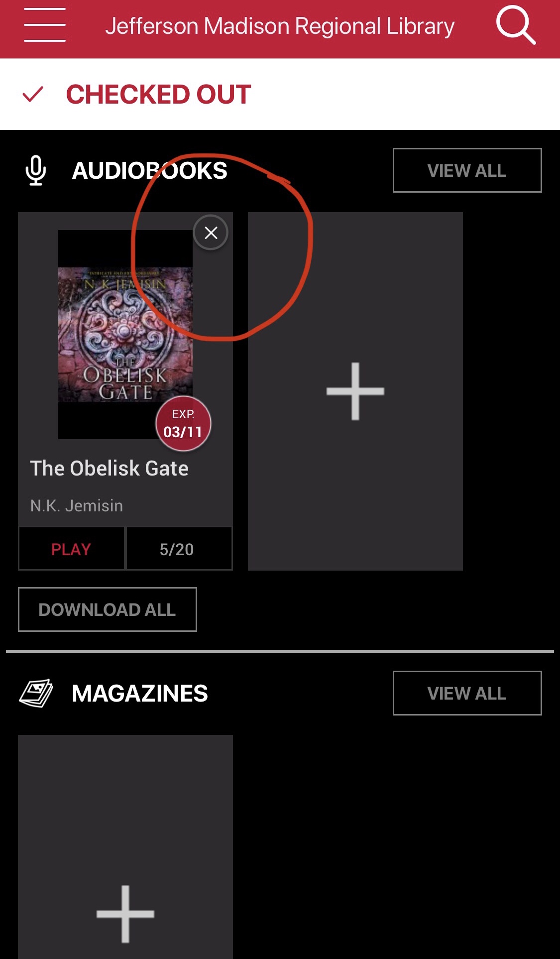The height and width of the screenshot is (959, 560).
Task: Open the hamburger menu
Action: [45, 25]
